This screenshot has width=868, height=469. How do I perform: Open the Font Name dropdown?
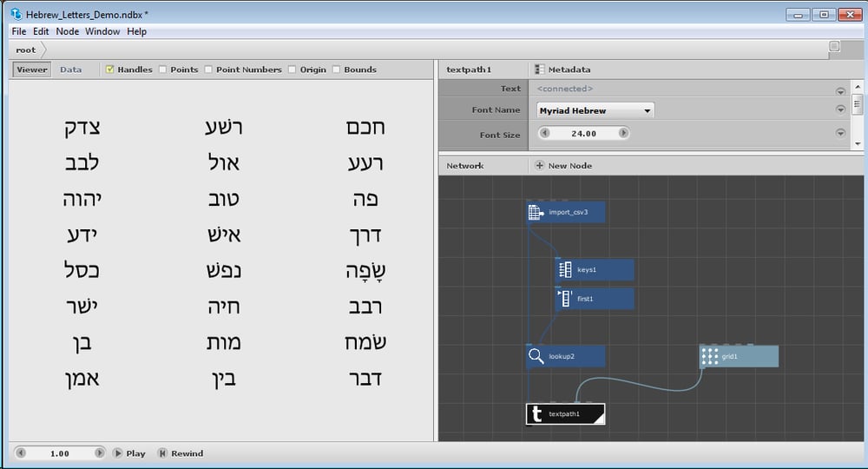pyautogui.click(x=595, y=110)
